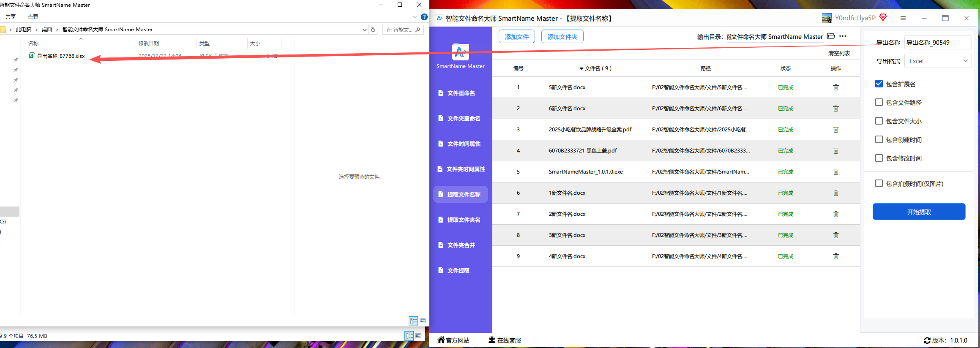Image resolution: width=980 pixels, height=348 pixels.
Task: Click the SmartName Master app icon in its title bar
Action: (x=439, y=18)
